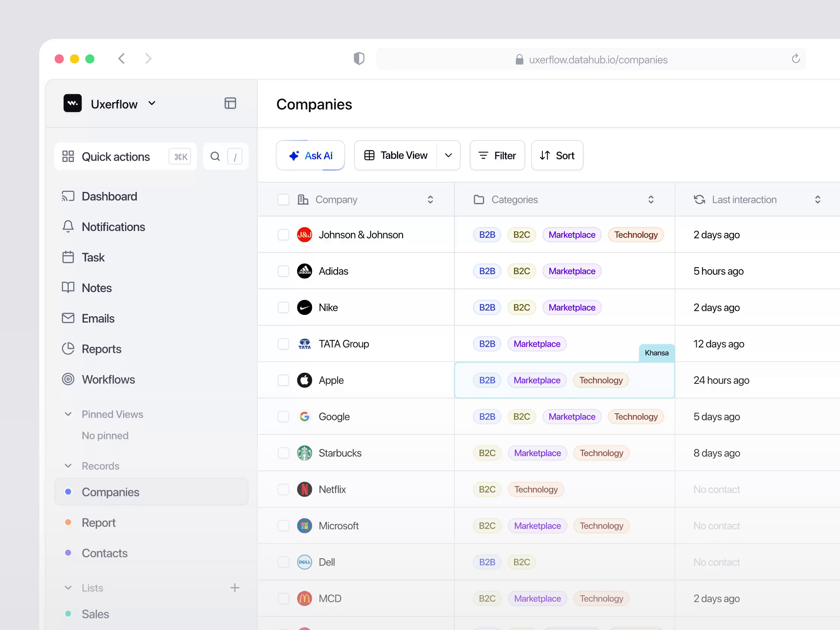Click the Categories column folder icon
The width and height of the screenshot is (840, 630).
point(479,200)
